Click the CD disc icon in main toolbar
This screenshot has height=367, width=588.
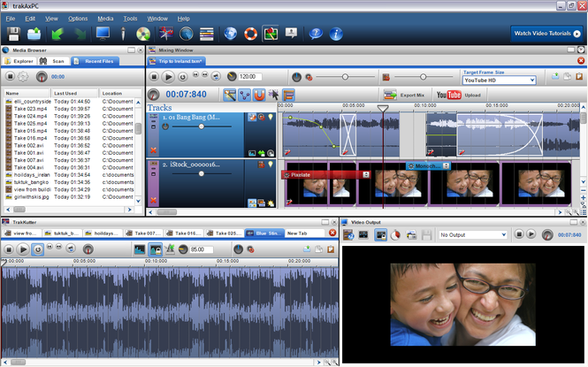[143, 34]
